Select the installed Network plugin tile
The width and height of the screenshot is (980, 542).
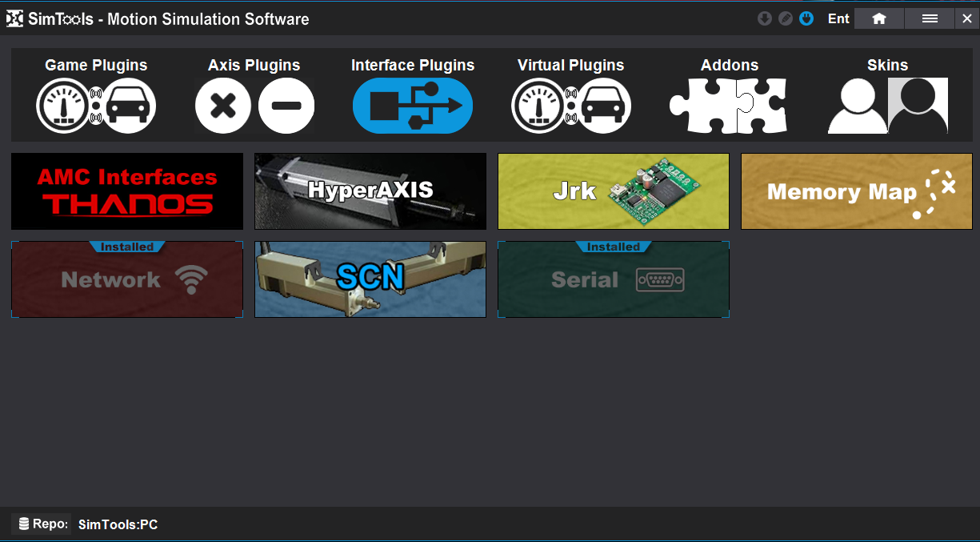[x=127, y=279]
